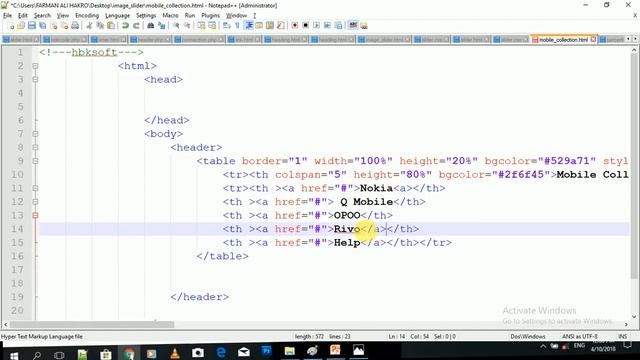
Task: Click the horizontal scrollbar thumb
Action: 92,324
